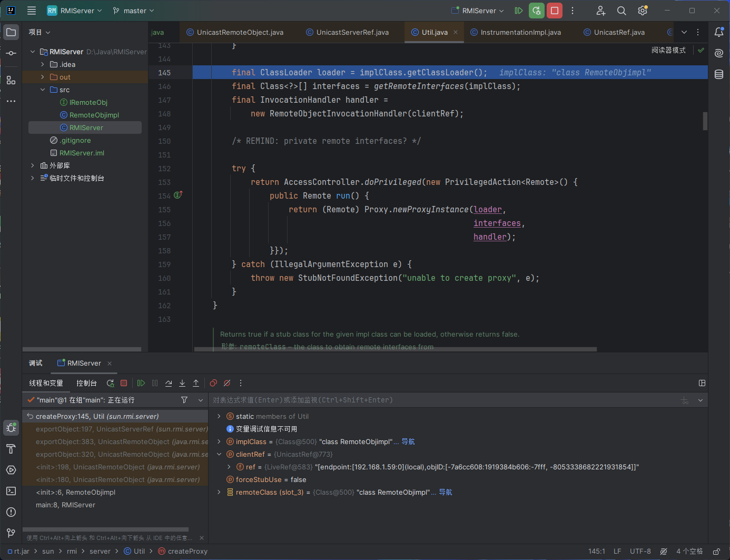Open the Notifications bell icon
730x560 pixels.
coord(719,32)
